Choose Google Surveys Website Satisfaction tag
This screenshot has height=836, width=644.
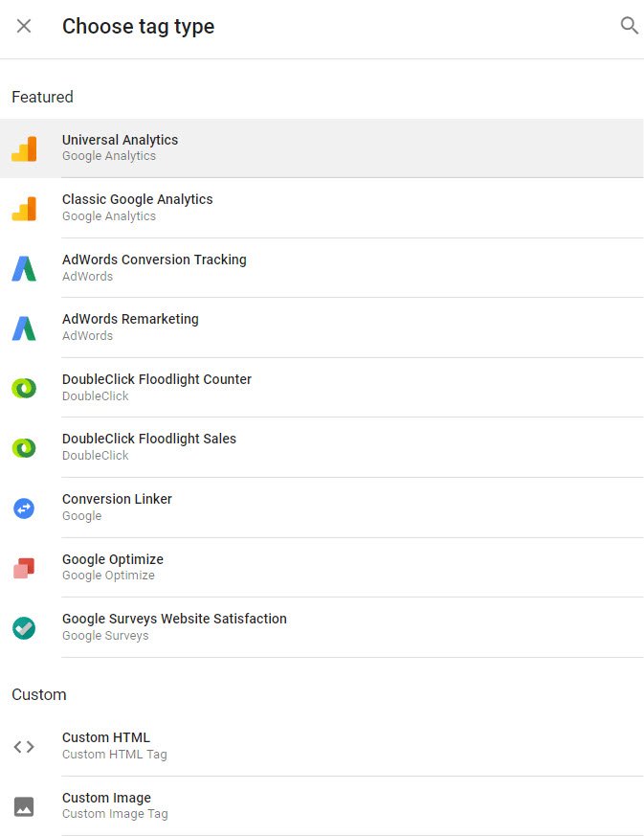pos(322,627)
